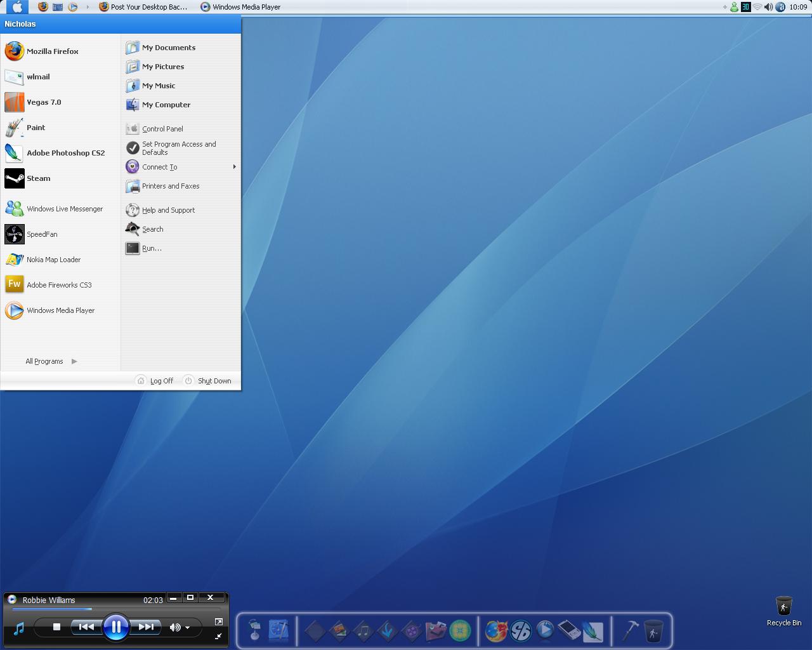Skip to the previous track
The height and width of the screenshot is (650, 812).
click(86, 627)
